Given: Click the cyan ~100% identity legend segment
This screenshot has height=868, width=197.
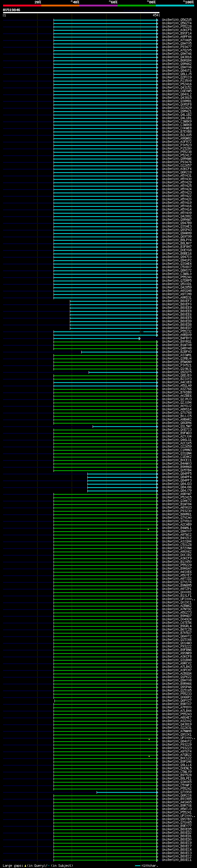Looking at the screenshot, I should [x=175, y=6].
